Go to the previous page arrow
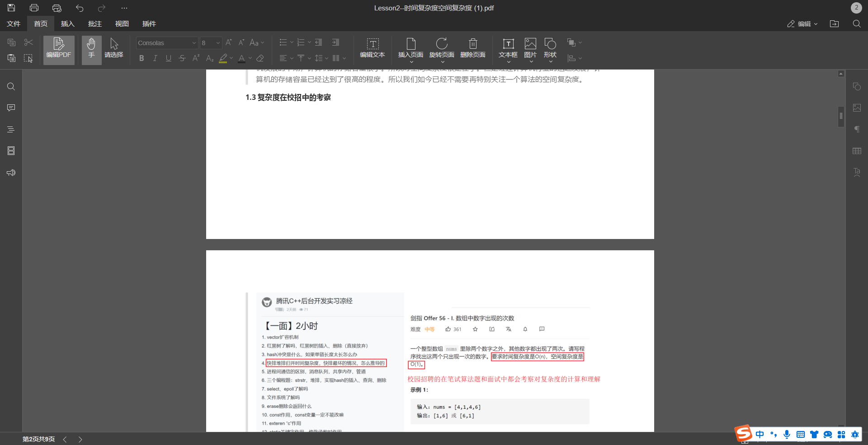This screenshot has height=445, width=868. (x=65, y=439)
